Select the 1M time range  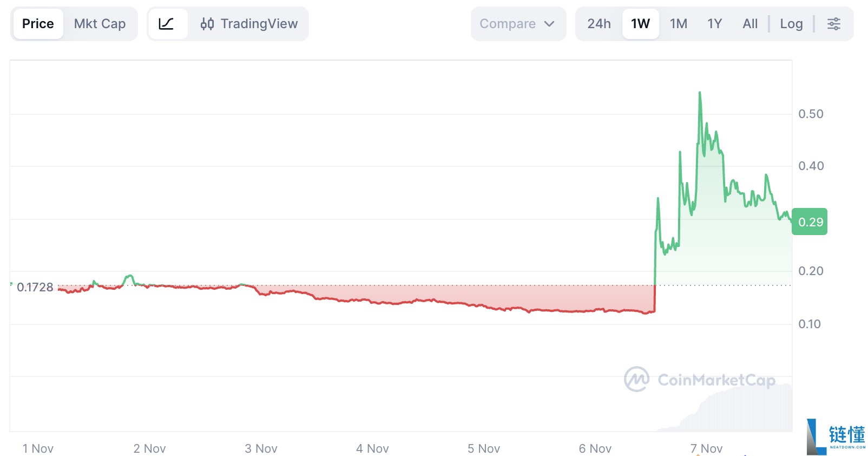tap(678, 24)
